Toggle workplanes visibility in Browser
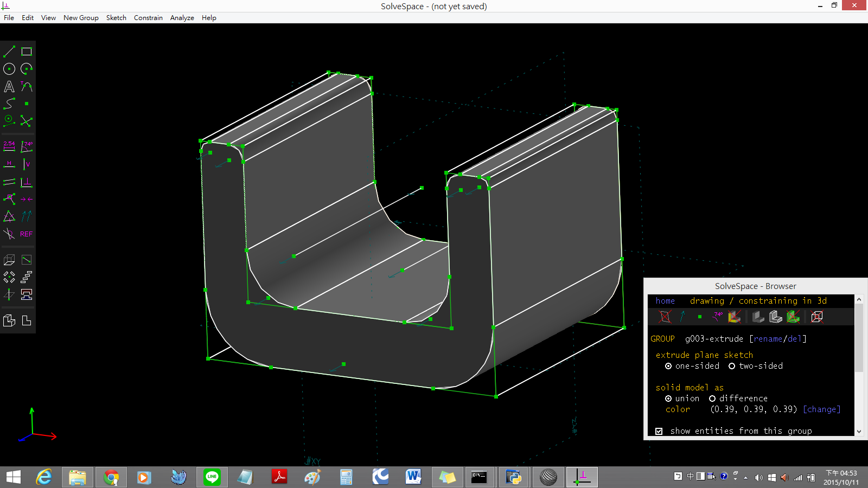868x488 pixels. [x=665, y=317]
